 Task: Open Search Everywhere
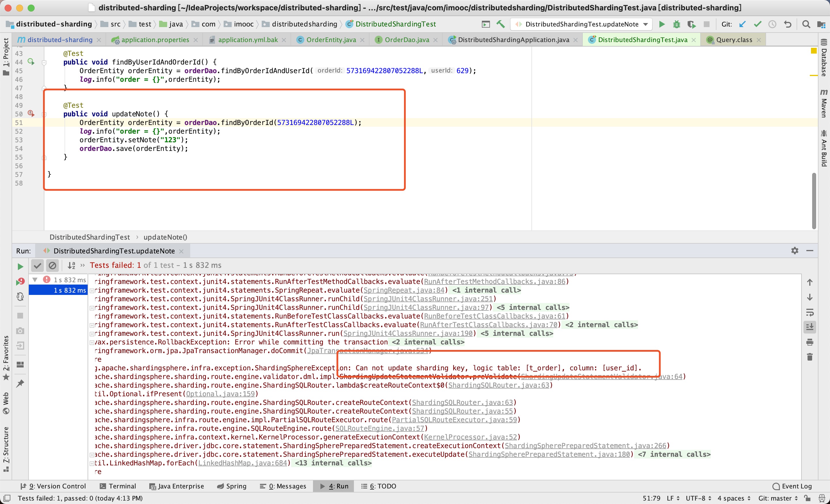(x=806, y=24)
